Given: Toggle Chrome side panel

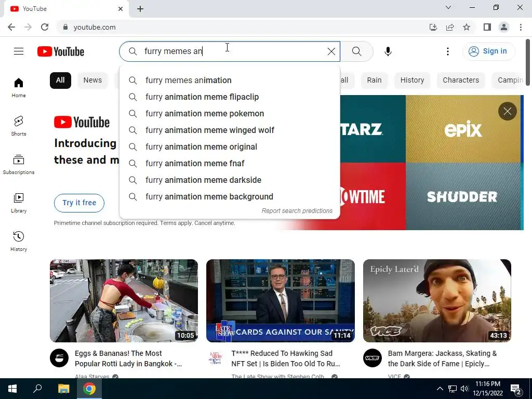Looking at the screenshot, I should 487,27.
